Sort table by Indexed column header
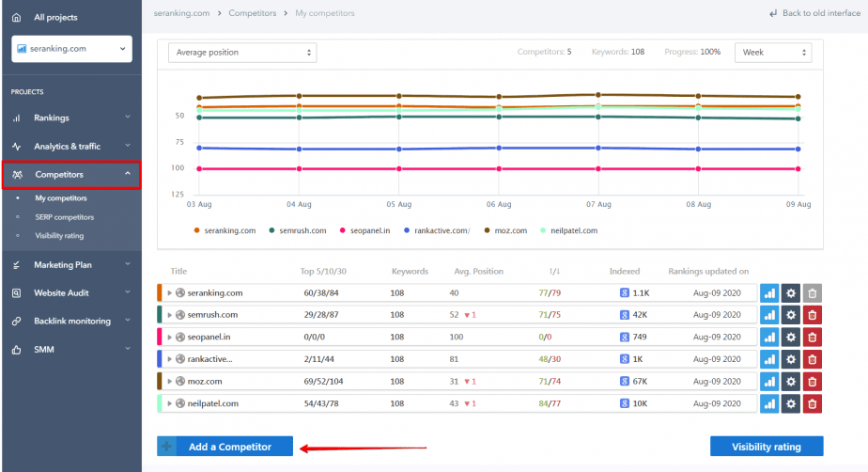 tap(625, 272)
